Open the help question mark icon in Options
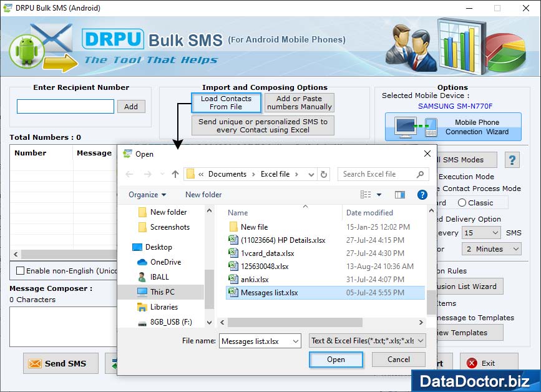Viewport: 541px width, 392px height. [512, 160]
